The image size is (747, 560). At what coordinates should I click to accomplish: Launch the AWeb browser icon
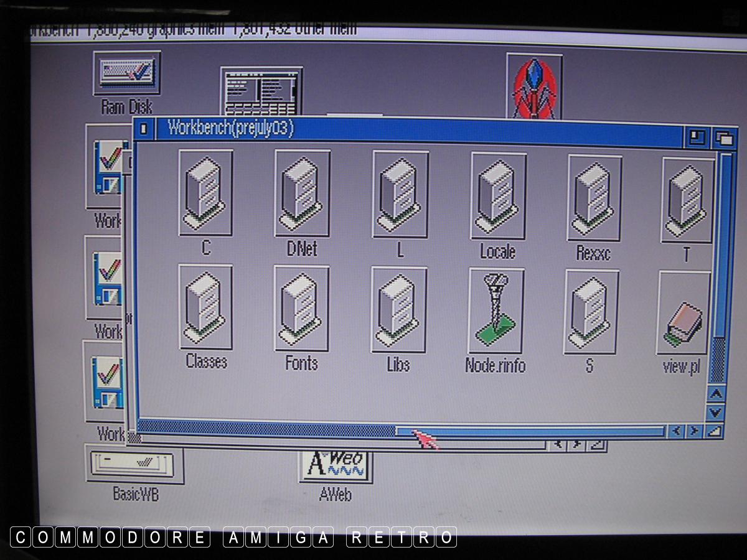[x=336, y=465]
